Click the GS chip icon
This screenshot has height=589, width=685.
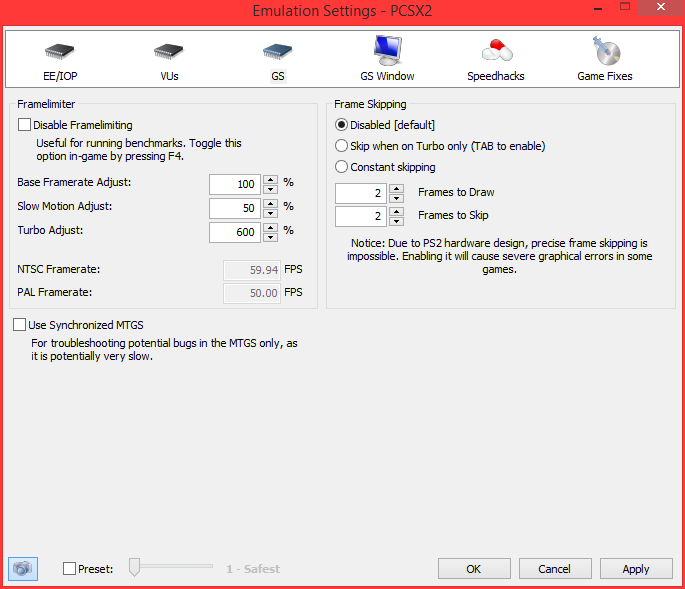point(277,50)
